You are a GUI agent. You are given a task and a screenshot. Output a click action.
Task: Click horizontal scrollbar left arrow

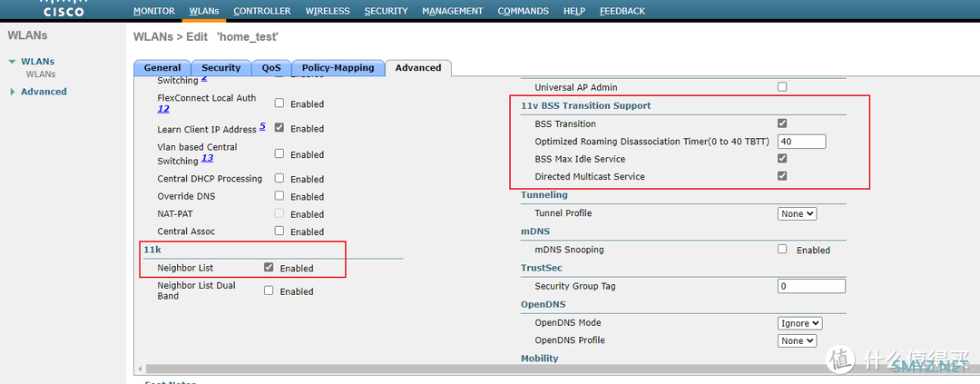point(140,369)
